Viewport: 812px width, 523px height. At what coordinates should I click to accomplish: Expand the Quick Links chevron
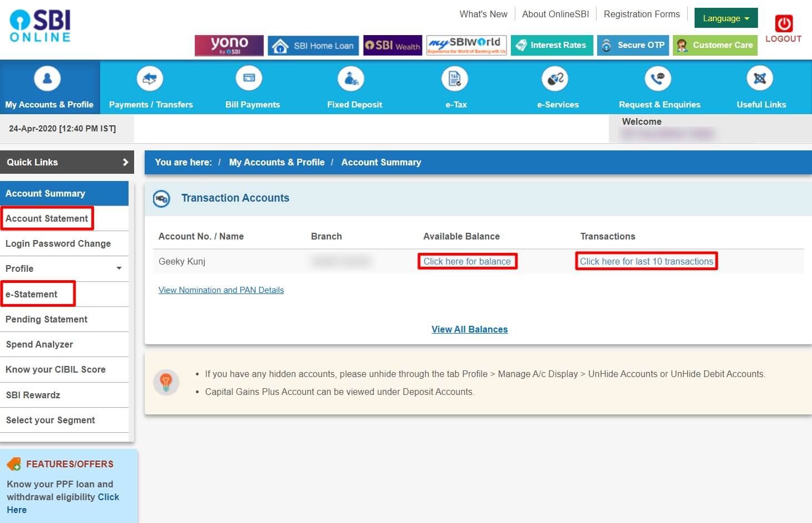(x=125, y=162)
